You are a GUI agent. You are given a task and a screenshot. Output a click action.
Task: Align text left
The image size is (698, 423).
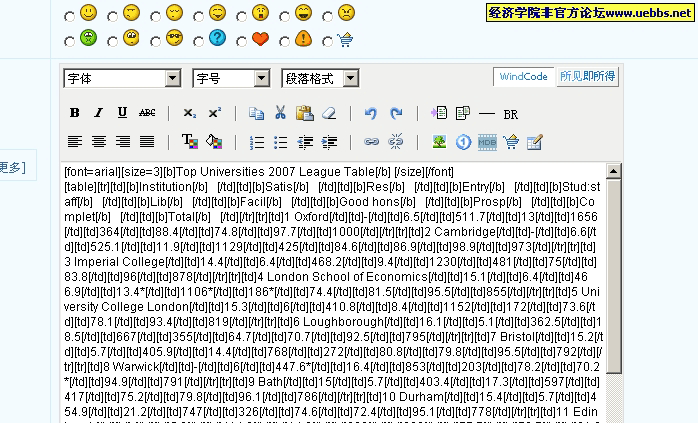(75, 142)
